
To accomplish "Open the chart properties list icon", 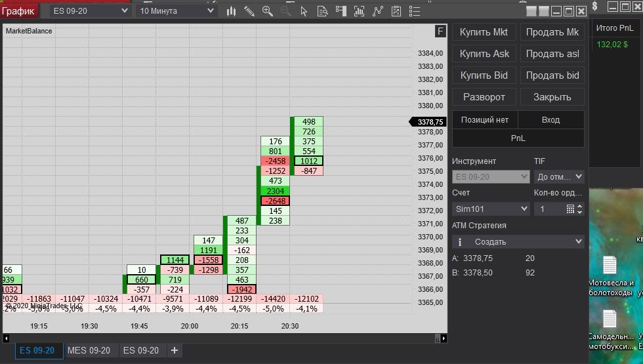I will [415, 11].
